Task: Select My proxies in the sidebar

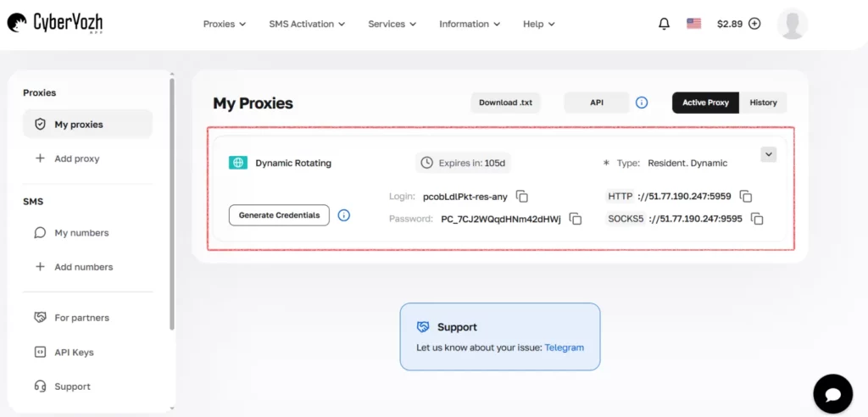Action: 87,124
